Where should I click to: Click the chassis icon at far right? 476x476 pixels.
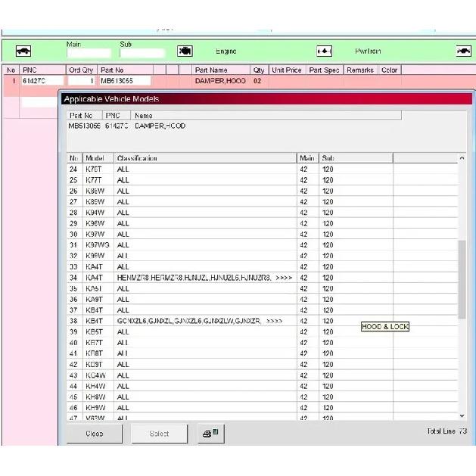click(x=464, y=51)
